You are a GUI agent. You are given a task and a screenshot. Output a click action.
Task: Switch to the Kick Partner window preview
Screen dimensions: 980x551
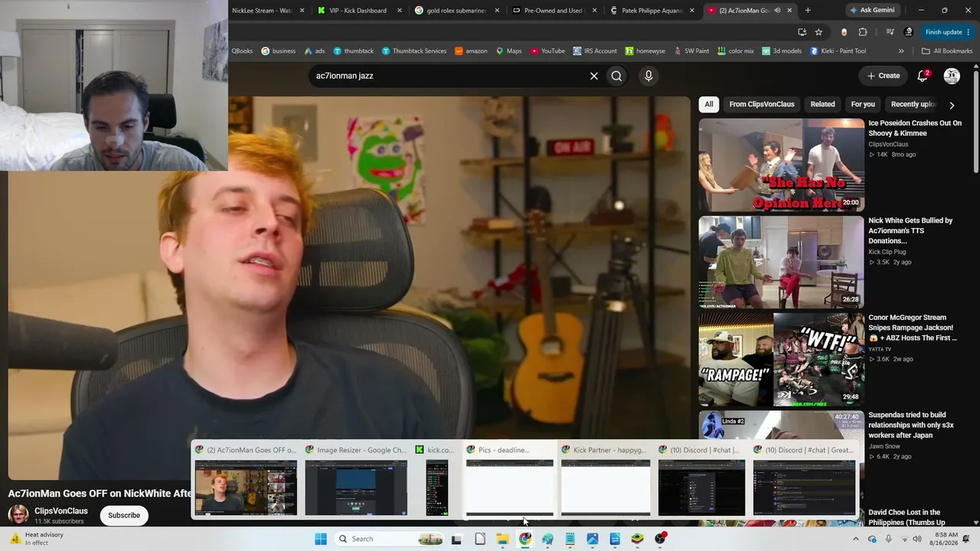606,481
